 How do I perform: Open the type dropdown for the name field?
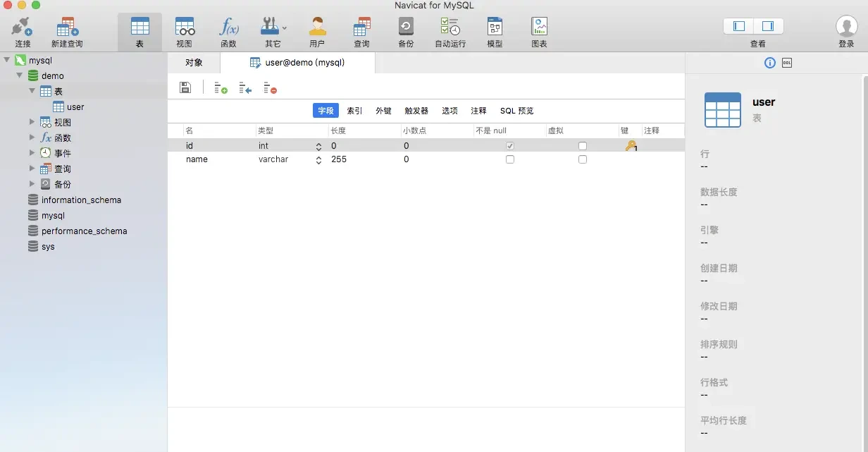[318, 160]
